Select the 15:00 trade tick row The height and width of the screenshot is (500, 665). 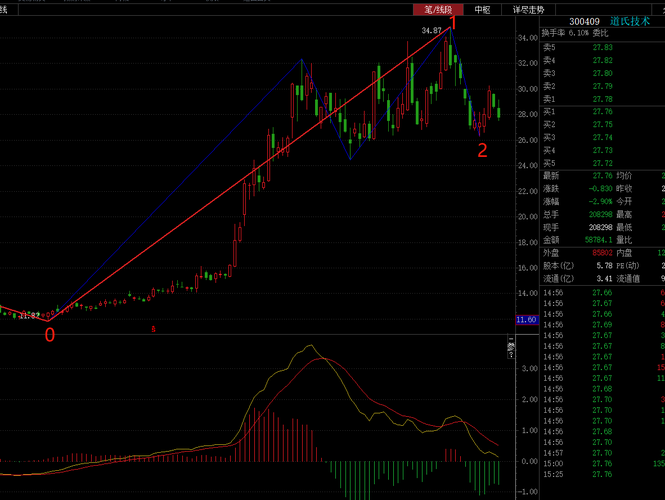602,464
